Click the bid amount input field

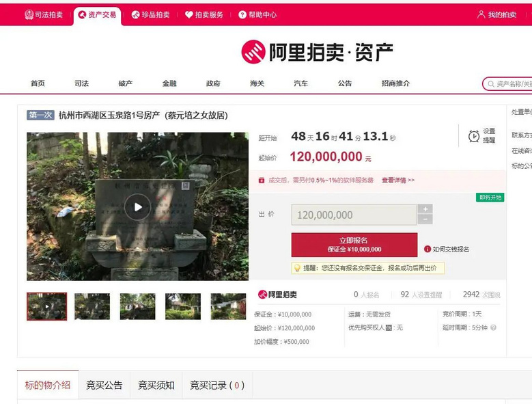[354, 215]
